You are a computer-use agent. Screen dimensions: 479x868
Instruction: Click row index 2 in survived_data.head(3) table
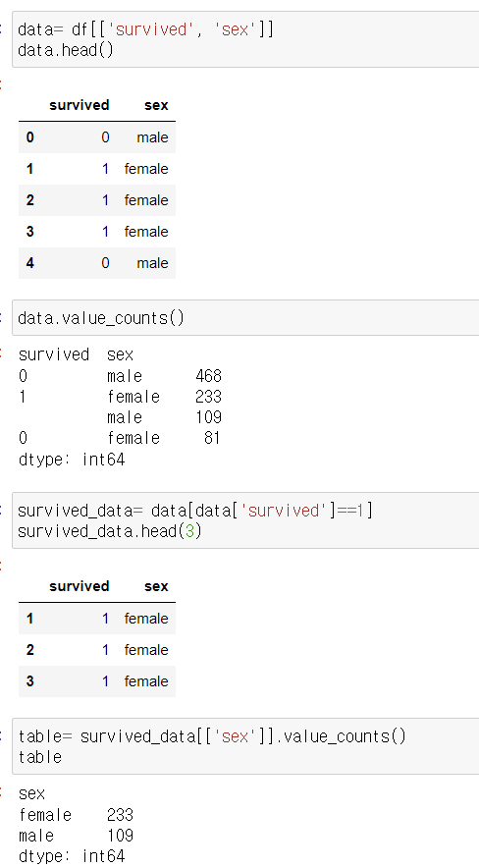29,649
